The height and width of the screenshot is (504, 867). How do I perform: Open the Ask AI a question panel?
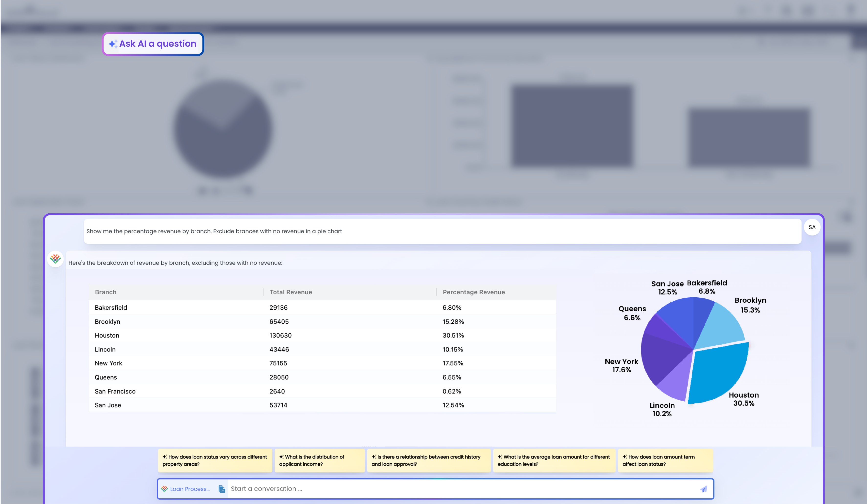tap(153, 44)
